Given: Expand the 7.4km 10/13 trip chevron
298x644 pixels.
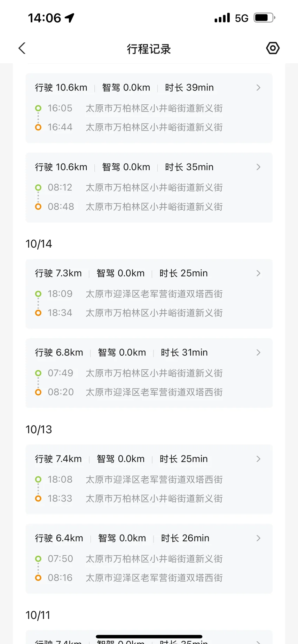Looking at the screenshot, I should pyautogui.click(x=258, y=459).
